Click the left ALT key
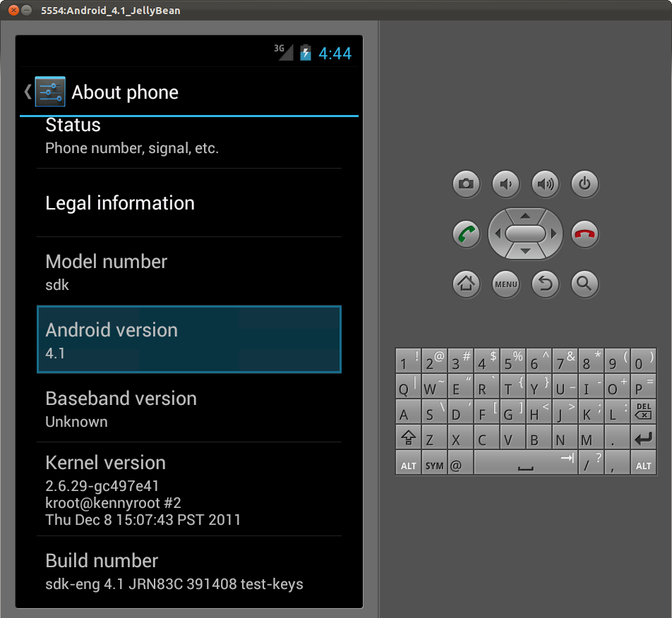Viewport: 672px width, 618px height. [409, 463]
